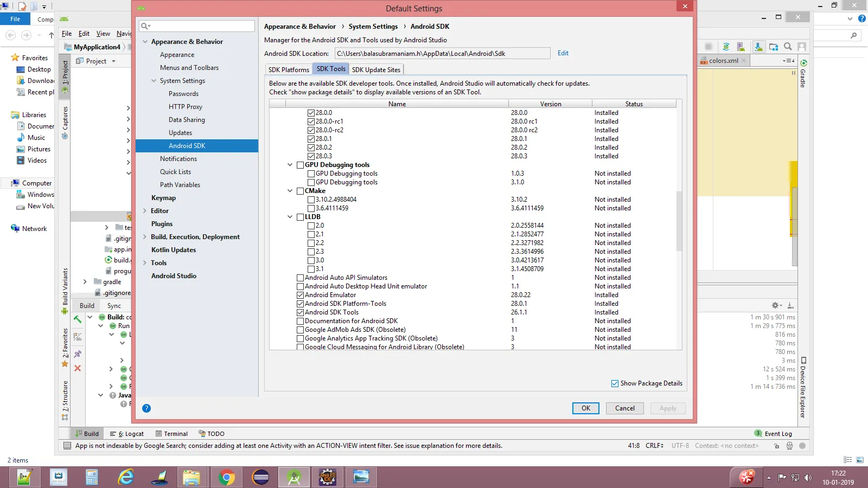868x488 pixels.
Task: Open Calculator from the taskbar
Action: [92, 477]
